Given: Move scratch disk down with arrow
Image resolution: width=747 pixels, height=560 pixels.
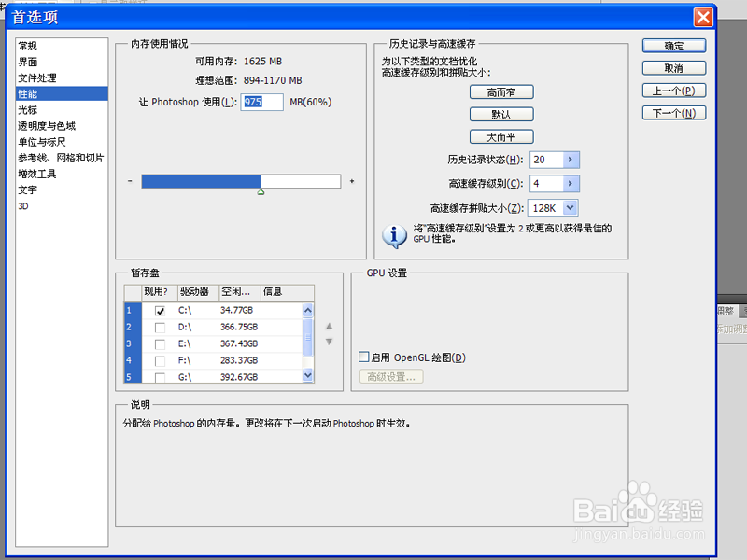Looking at the screenshot, I should click(329, 342).
